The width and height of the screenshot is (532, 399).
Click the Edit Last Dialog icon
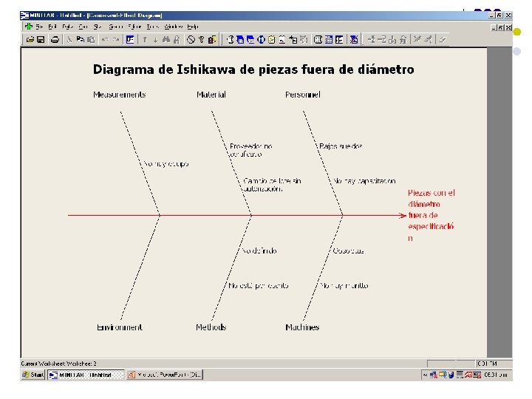click(130, 40)
